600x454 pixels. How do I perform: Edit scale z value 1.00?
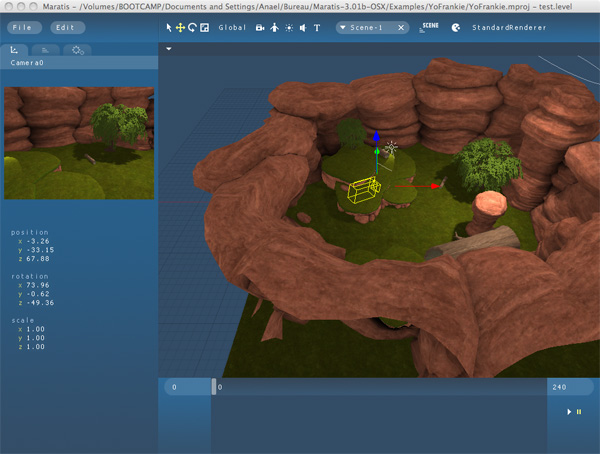click(35, 347)
